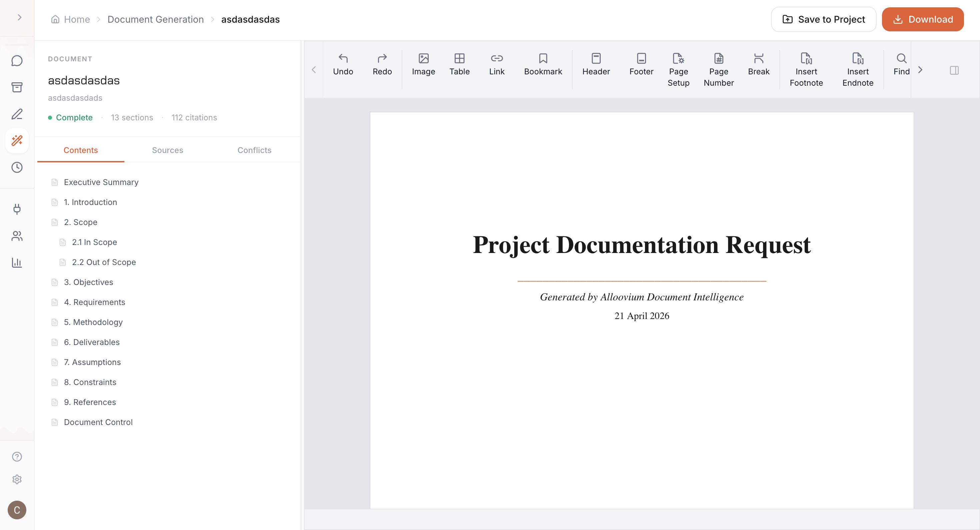Open the 6. Deliverables section
980x530 pixels.
(92, 342)
